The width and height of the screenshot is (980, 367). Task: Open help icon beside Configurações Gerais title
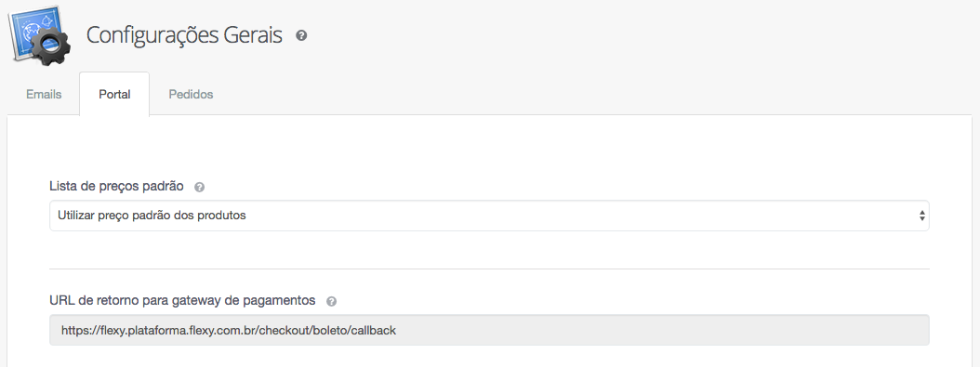coord(301,35)
